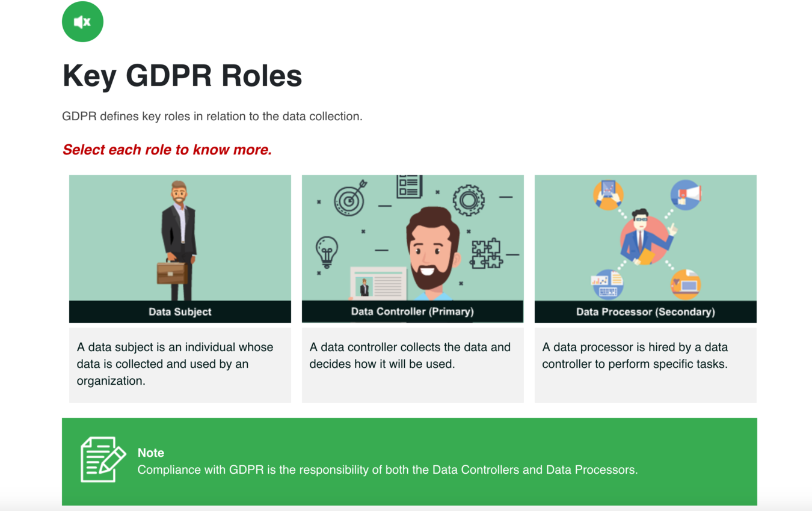Select the Data Controller (Primary) label bar
The image size is (812, 511).
click(x=412, y=311)
